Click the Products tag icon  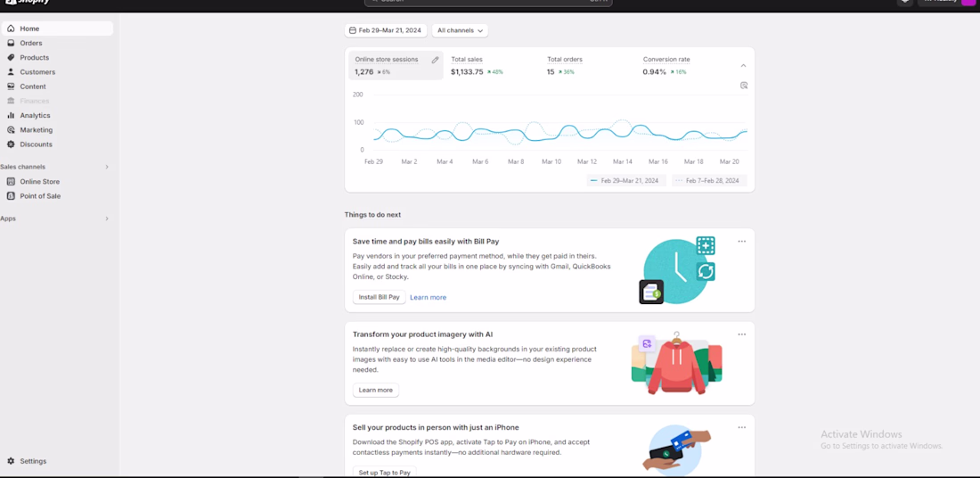click(x=11, y=58)
